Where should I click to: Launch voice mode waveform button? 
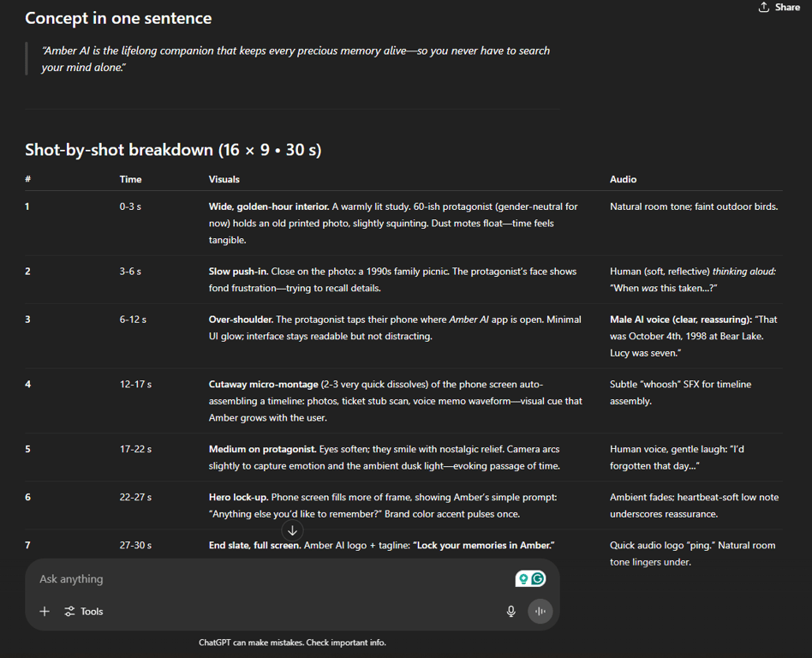point(540,612)
